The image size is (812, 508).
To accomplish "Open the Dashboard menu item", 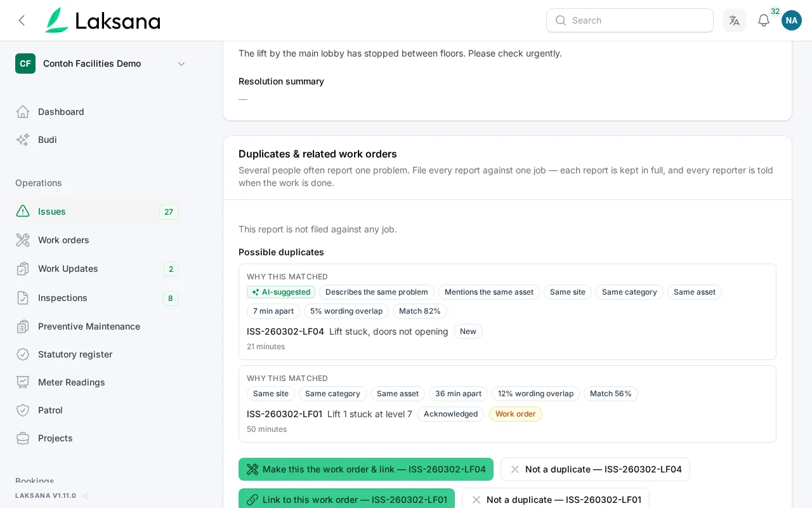I will click(x=96, y=112).
